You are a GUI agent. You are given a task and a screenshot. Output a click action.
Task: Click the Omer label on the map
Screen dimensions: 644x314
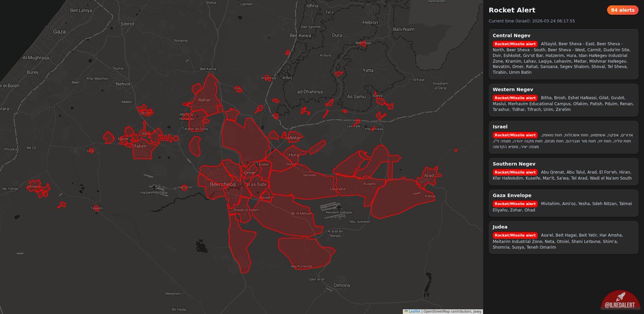(x=250, y=173)
